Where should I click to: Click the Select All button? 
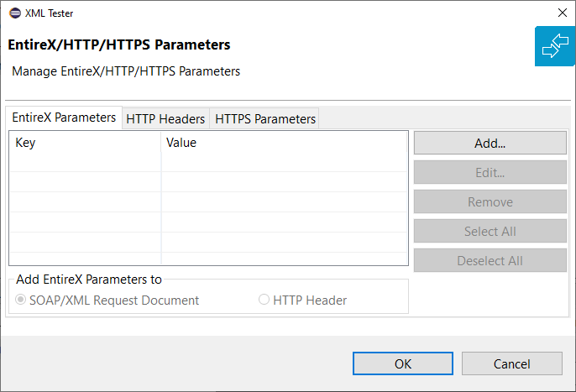pos(490,232)
